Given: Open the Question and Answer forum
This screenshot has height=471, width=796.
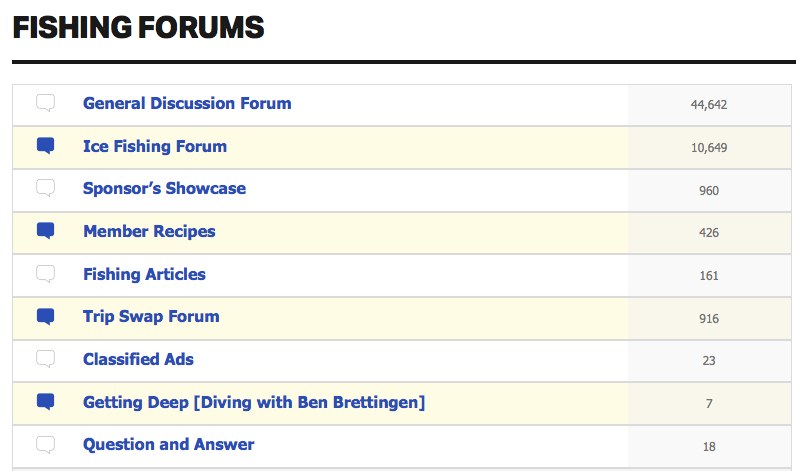Looking at the screenshot, I should click(x=169, y=445).
